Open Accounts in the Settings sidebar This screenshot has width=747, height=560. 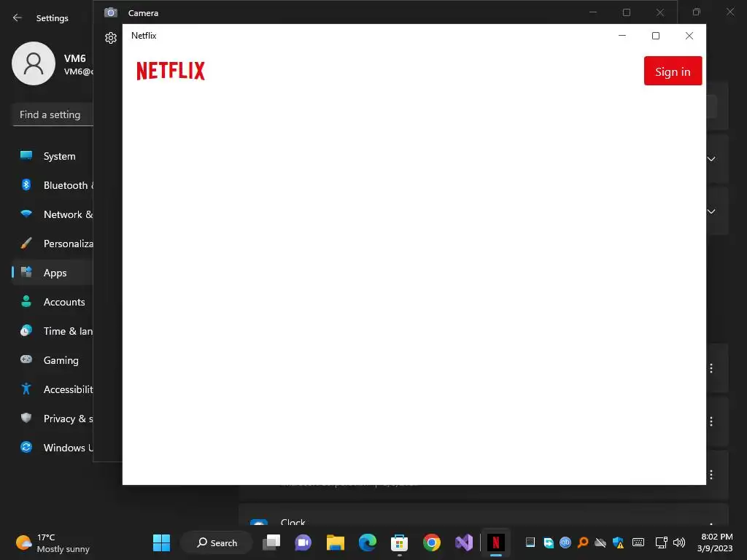[x=53, y=302]
